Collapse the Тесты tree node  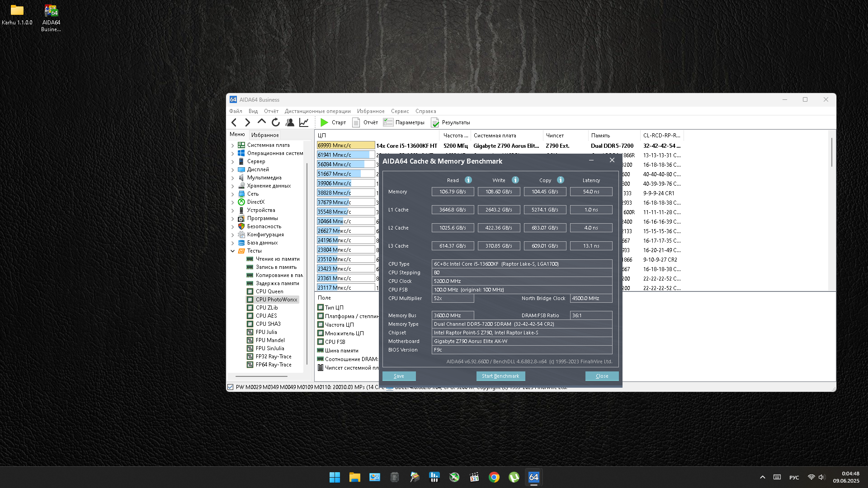(x=233, y=251)
